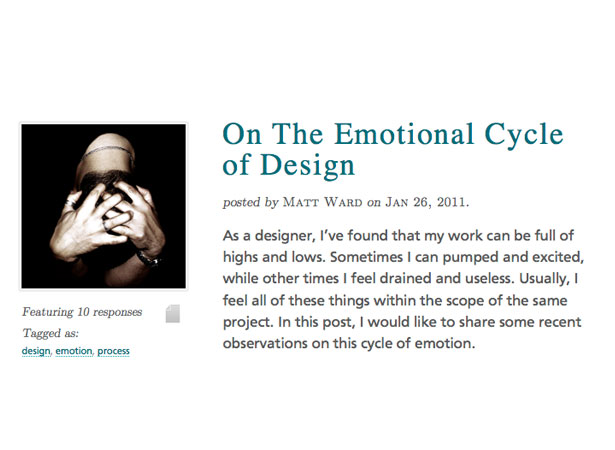Click the line 'feel all of these things'
Screen dimensions: 615x450
[395, 301]
